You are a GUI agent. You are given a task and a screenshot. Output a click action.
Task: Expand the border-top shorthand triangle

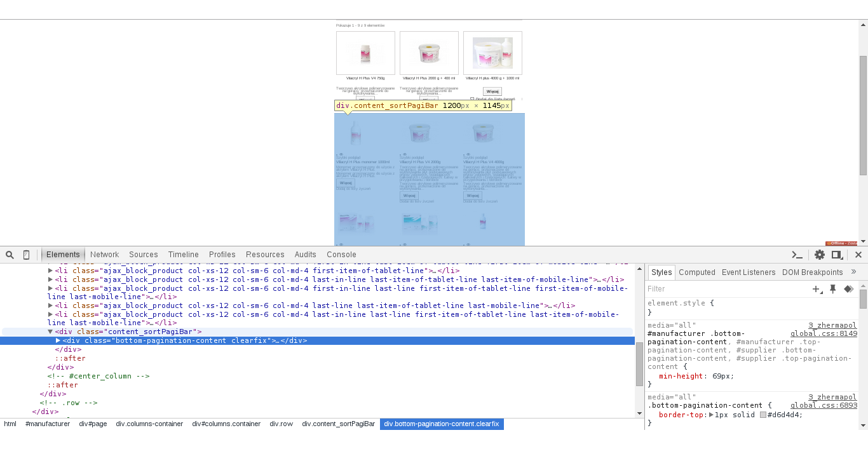(x=712, y=415)
